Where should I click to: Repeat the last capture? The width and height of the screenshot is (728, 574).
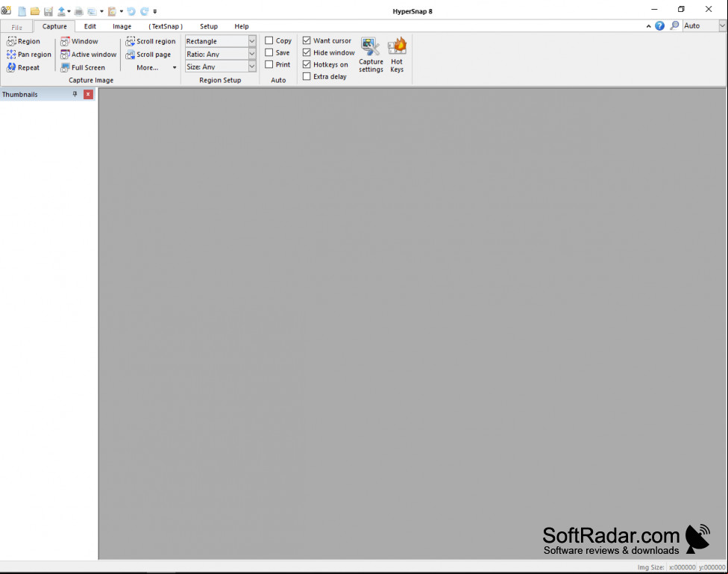23,67
